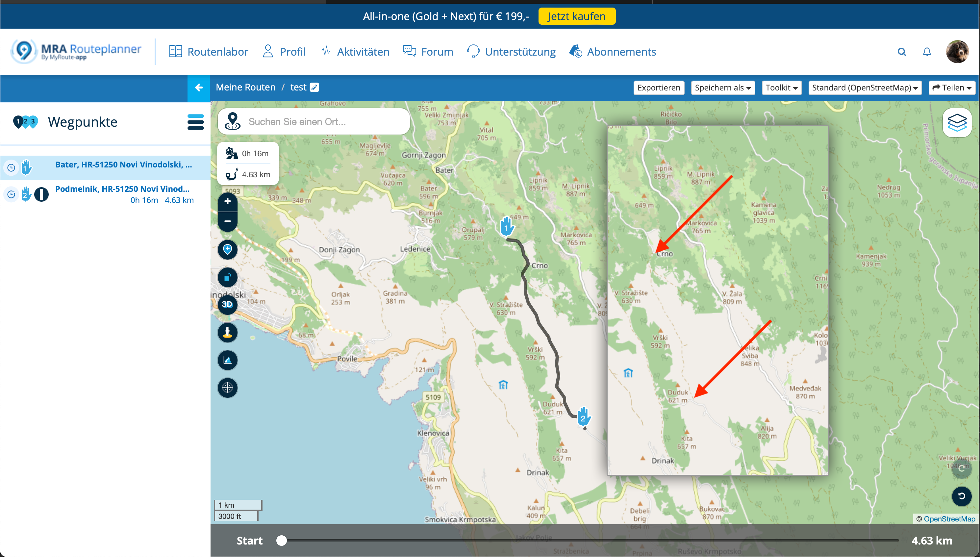The width and height of the screenshot is (980, 557).
Task: Open the notifications bell
Action: click(x=926, y=52)
